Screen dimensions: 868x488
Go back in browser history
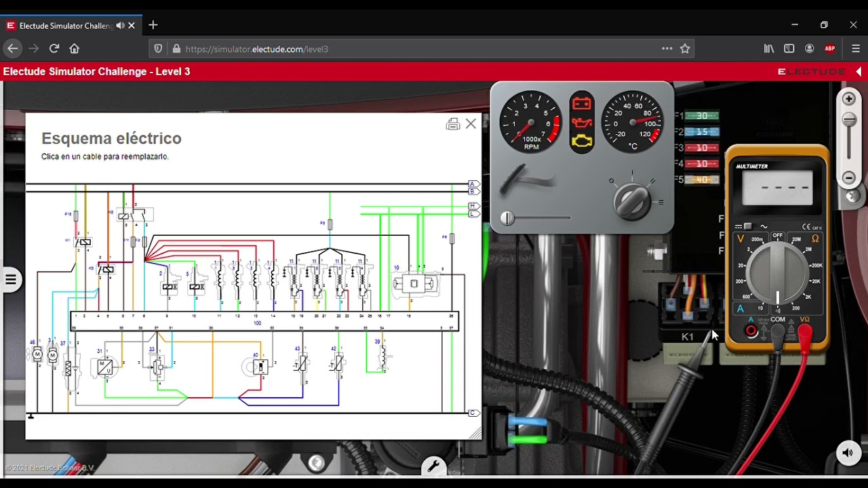pyautogui.click(x=12, y=49)
